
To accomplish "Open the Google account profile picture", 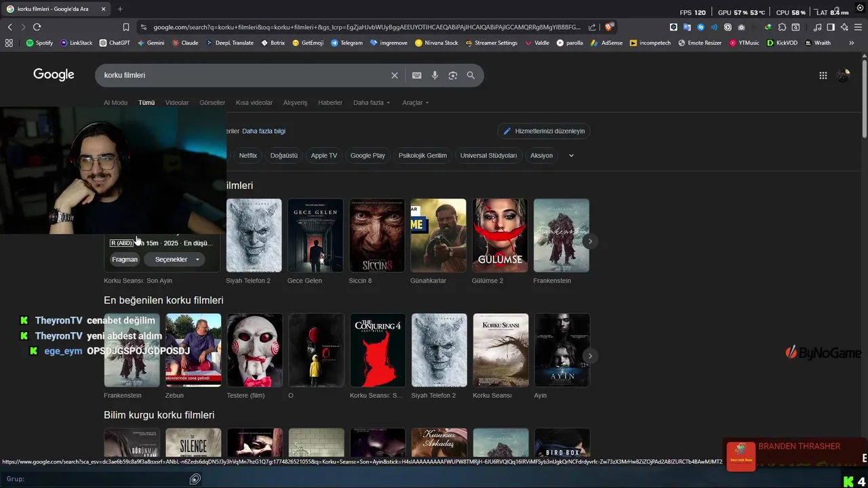I will click(844, 75).
